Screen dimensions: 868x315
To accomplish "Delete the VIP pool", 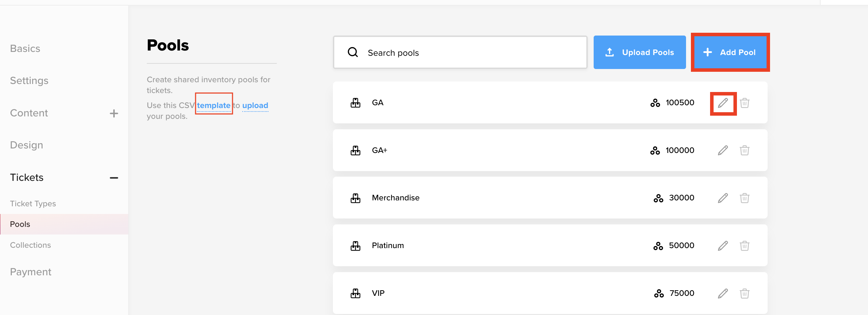I will pos(745,293).
